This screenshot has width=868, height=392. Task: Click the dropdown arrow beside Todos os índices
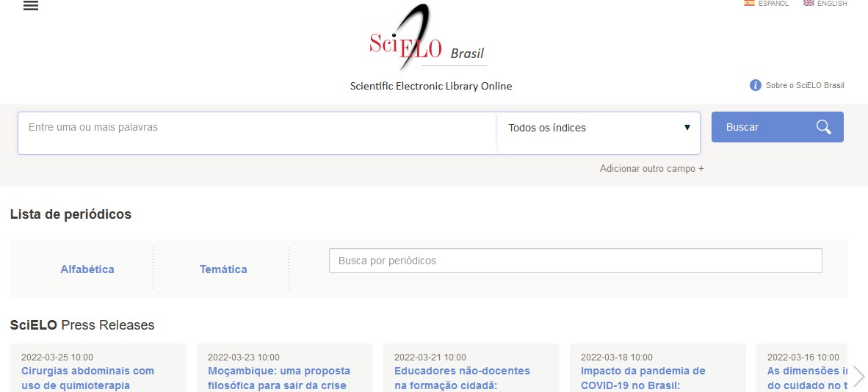pos(687,128)
